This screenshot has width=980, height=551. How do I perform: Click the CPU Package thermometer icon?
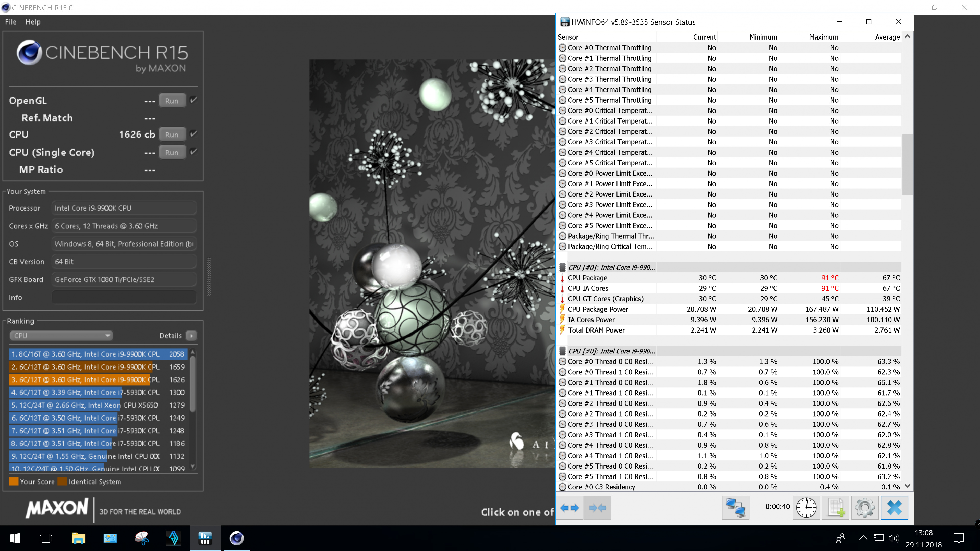point(562,278)
